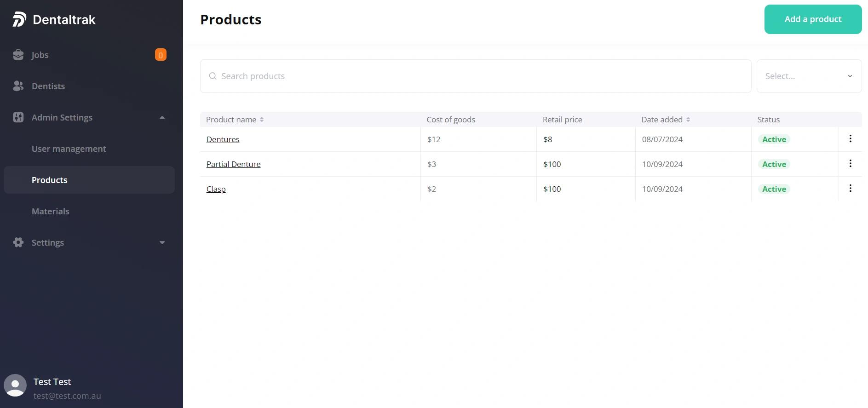Click the Dentaltrak logo icon

tap(19, 19)
